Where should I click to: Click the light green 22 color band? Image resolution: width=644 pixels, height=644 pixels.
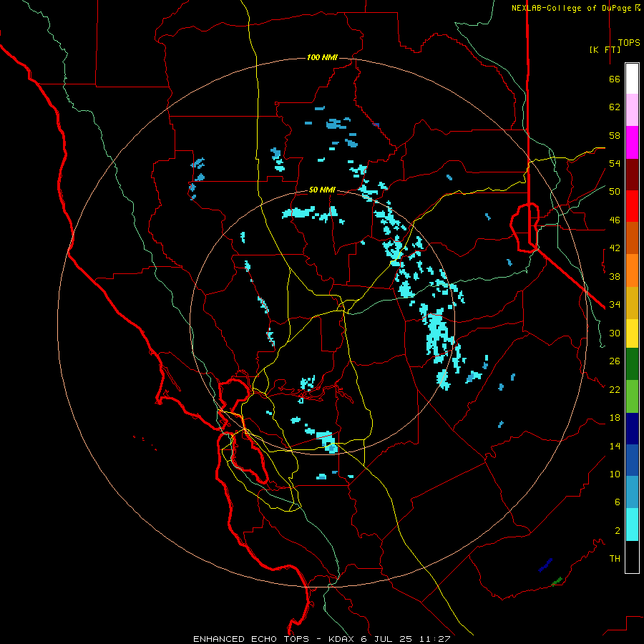(632, 396)
